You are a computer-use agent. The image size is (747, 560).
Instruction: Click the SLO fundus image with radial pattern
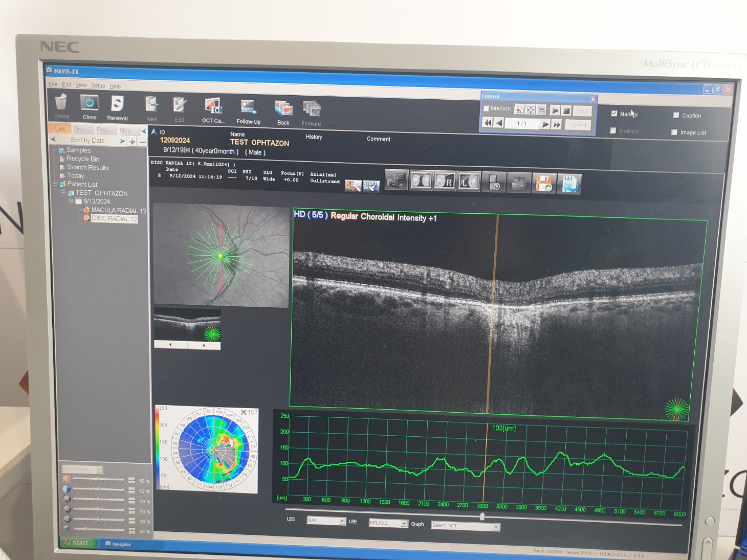click(x=222, y=256)
